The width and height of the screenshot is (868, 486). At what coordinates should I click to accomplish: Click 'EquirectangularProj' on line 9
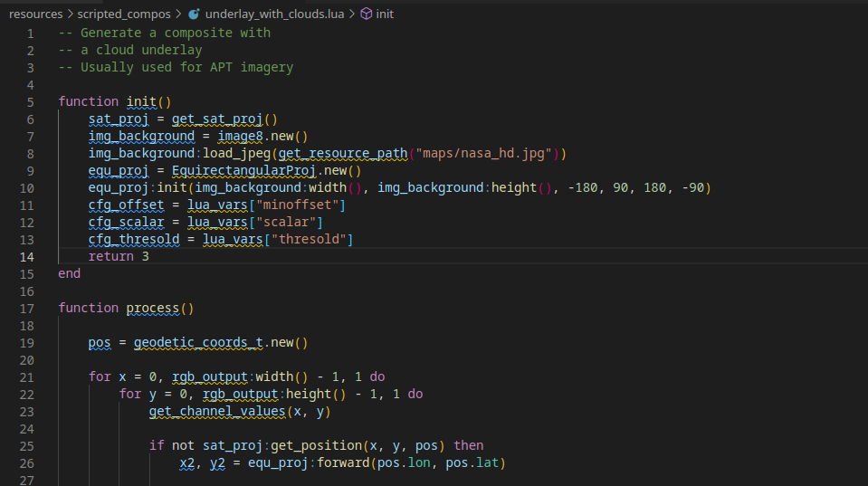coord(243,170)
